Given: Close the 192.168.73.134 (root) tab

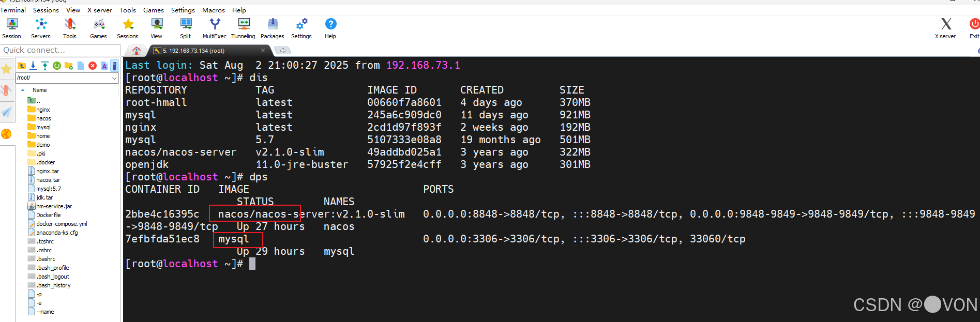Looking at the screenshot, I should (263, 51).
